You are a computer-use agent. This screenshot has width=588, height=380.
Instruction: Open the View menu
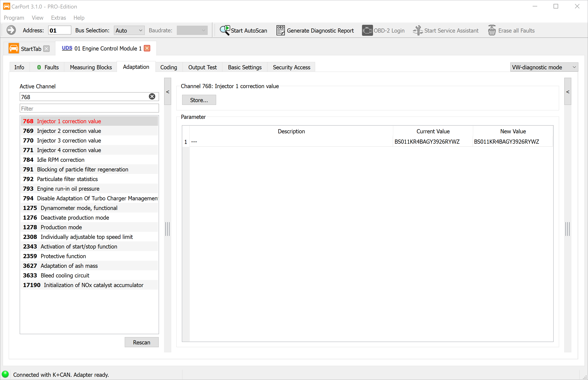[37, 18]
